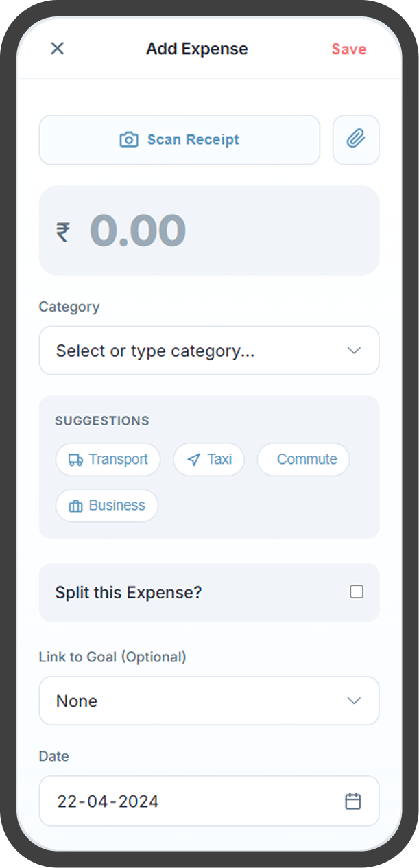This screenshot has width=419, height=868.
Task: Click the truck icon on Transport chip
Action: click(75, 460)
